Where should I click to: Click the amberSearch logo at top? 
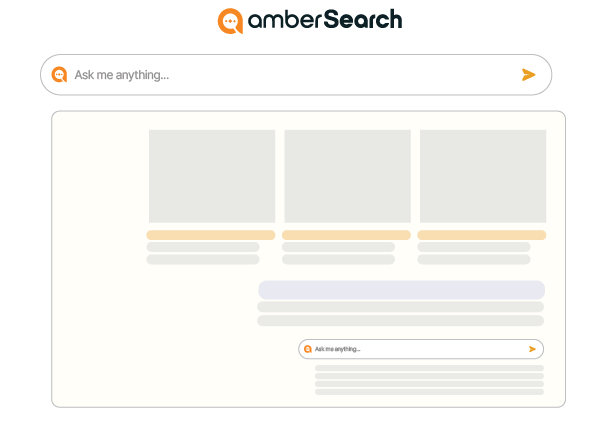(x=310, y=20)
